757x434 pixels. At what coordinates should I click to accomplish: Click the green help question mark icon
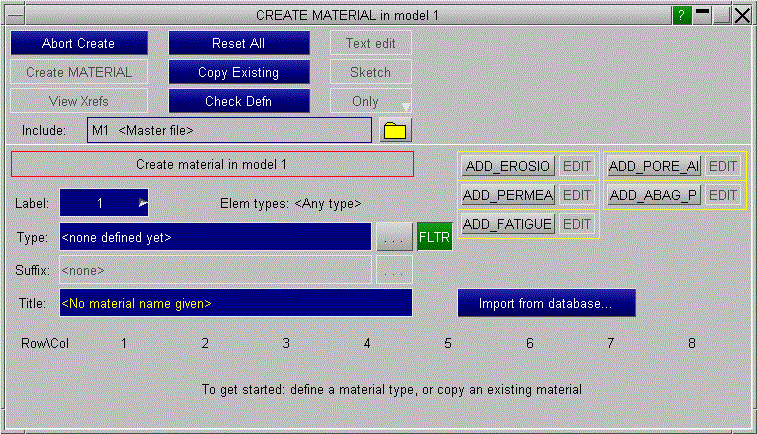click(682, 15)
